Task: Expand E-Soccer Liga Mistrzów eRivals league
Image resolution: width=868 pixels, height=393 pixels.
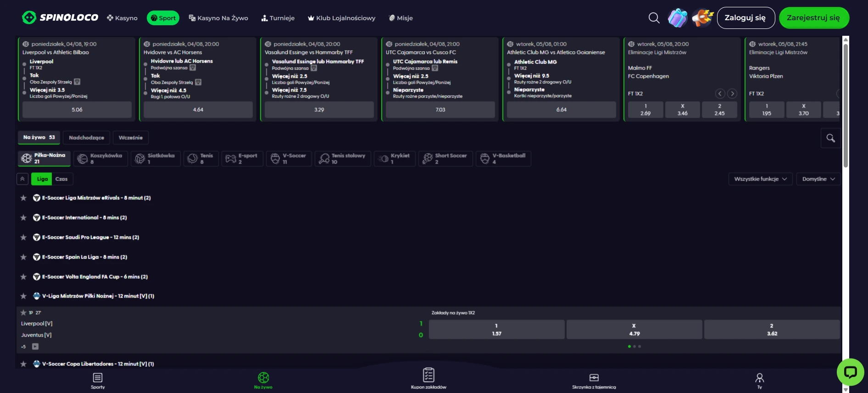Action: (428, 198)
